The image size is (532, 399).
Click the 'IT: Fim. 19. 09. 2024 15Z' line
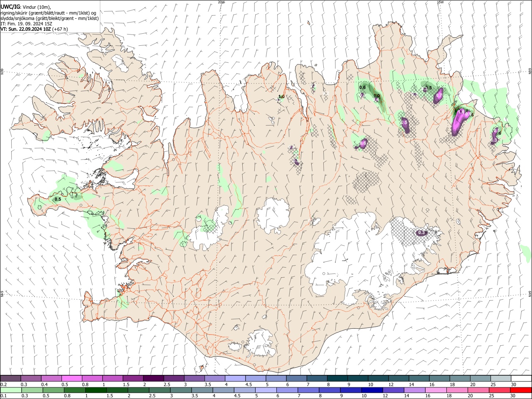click(x=26, y=24)
